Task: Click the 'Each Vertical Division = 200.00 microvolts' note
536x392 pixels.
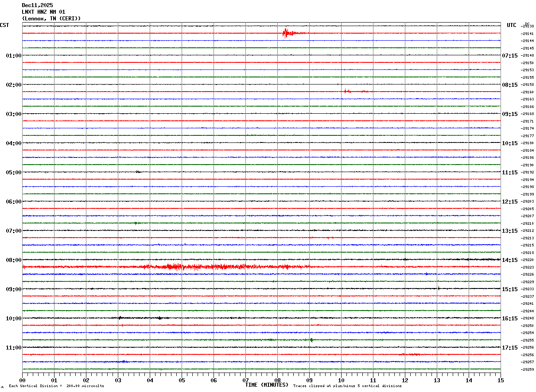Action: tap(57, 386)
